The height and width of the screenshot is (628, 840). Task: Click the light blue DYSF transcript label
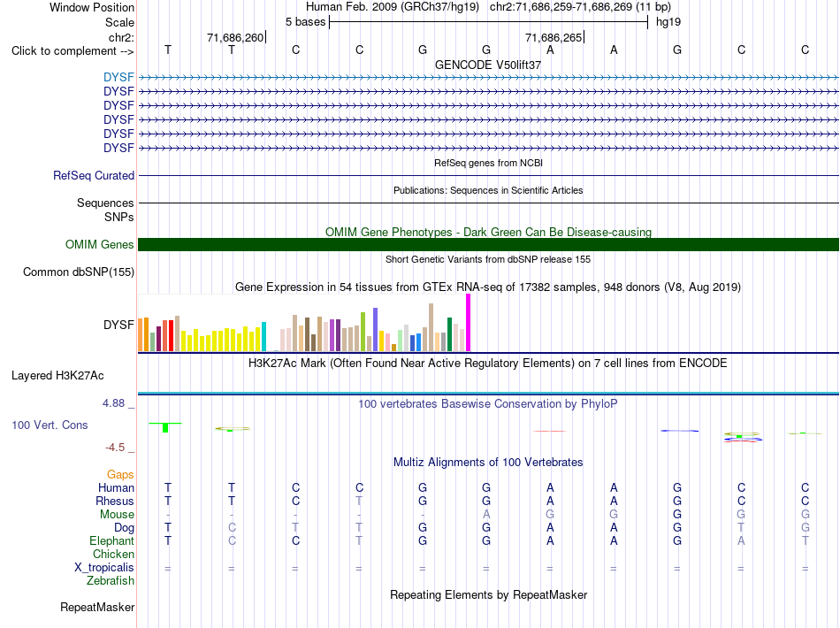coord(118,77)
